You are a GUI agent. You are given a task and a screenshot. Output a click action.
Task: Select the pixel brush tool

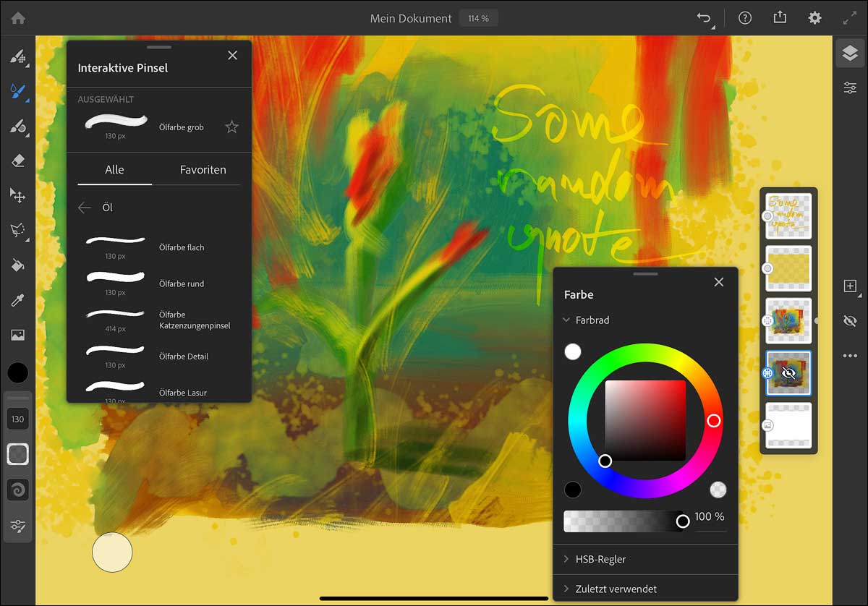coord(18,56)
